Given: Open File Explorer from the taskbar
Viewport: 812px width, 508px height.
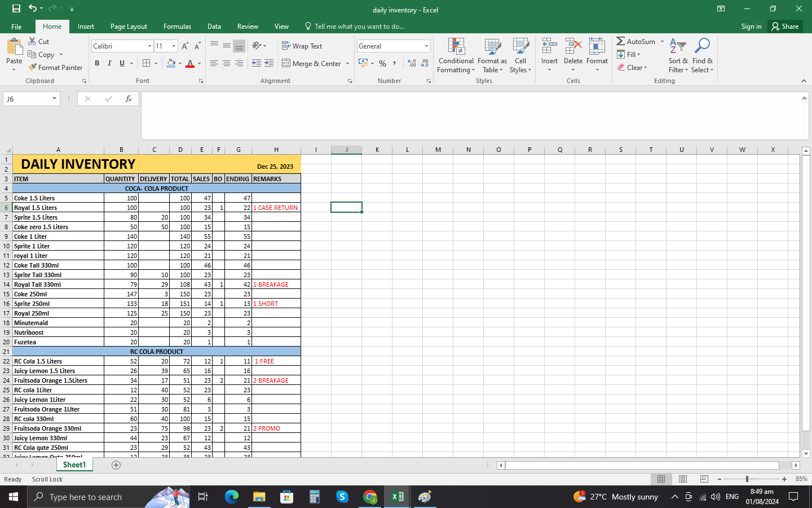Looking at the screenshot, I should click(259, 497).
